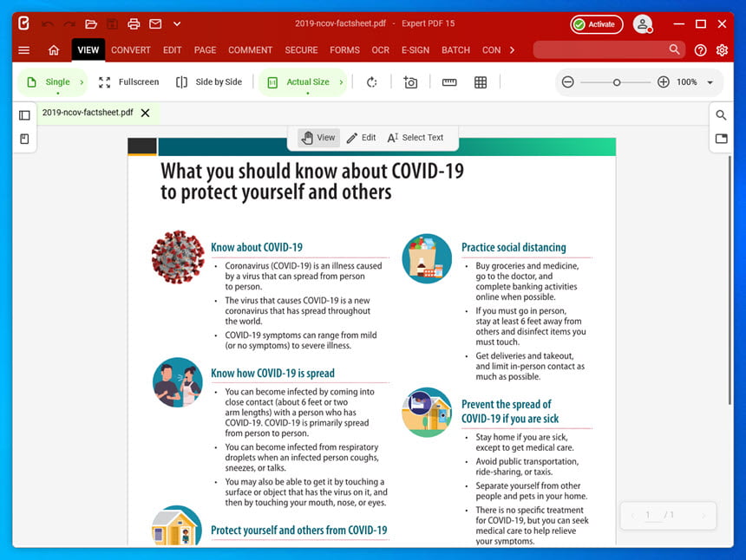Redo the last action

click(69, 23)
